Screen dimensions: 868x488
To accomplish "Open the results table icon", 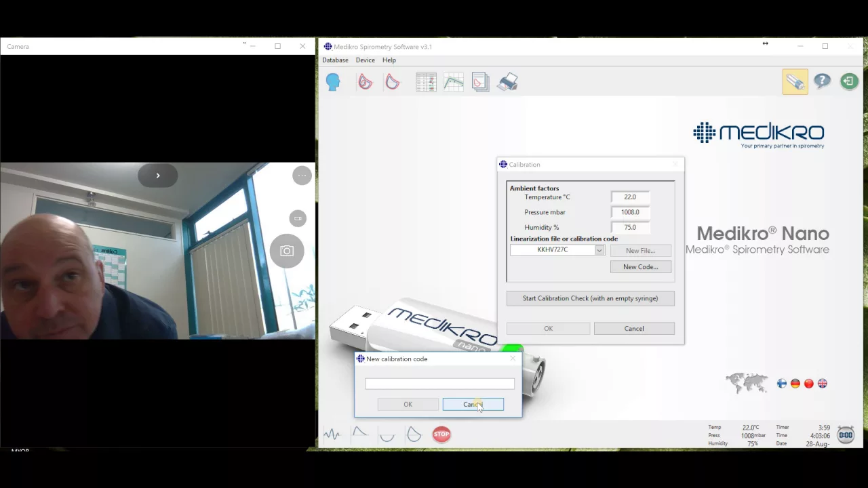I will click(426, 82).
